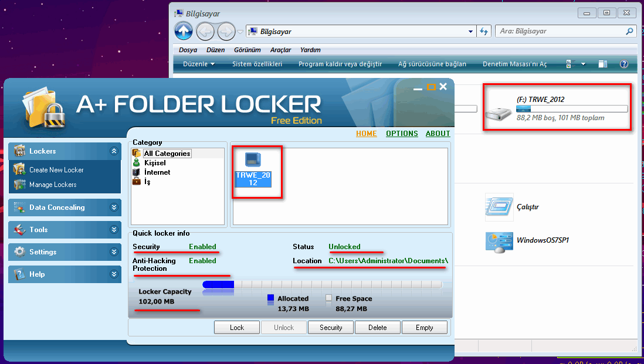Click the refresh icon beside the address bar

tap(484, 32)
